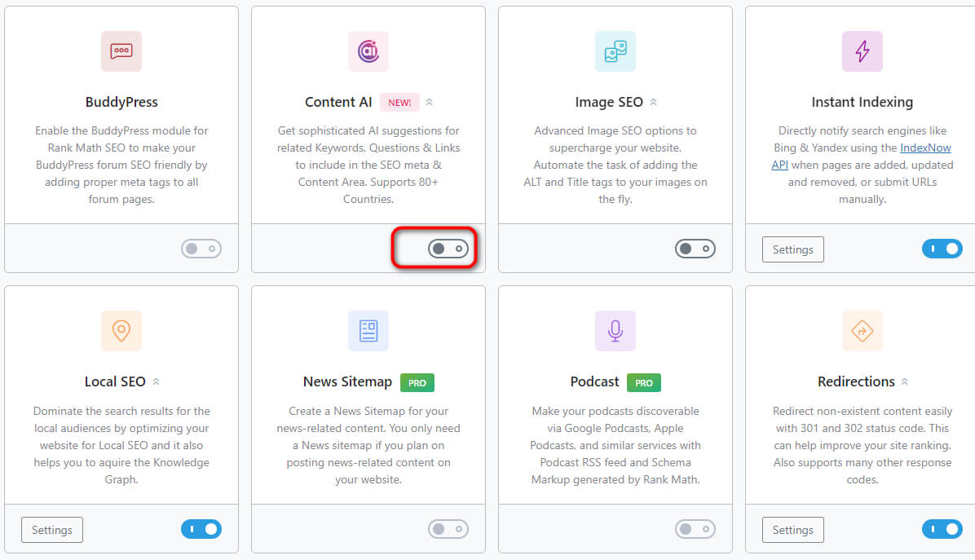This screenshot has width=975, height=560.
Task: Click the chevron arrows beside Local SEO
Action: (x=157, y=381)
